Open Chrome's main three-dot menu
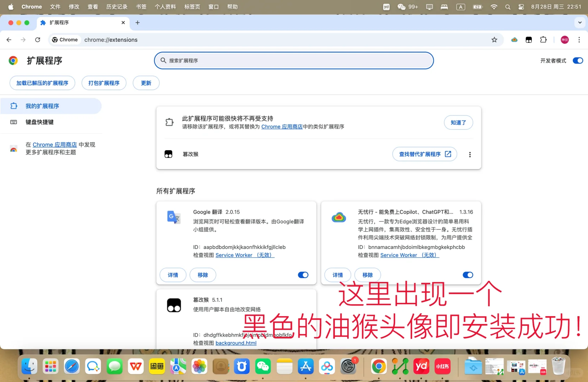This screenshot has width=588, height=382. coord(580,40)
